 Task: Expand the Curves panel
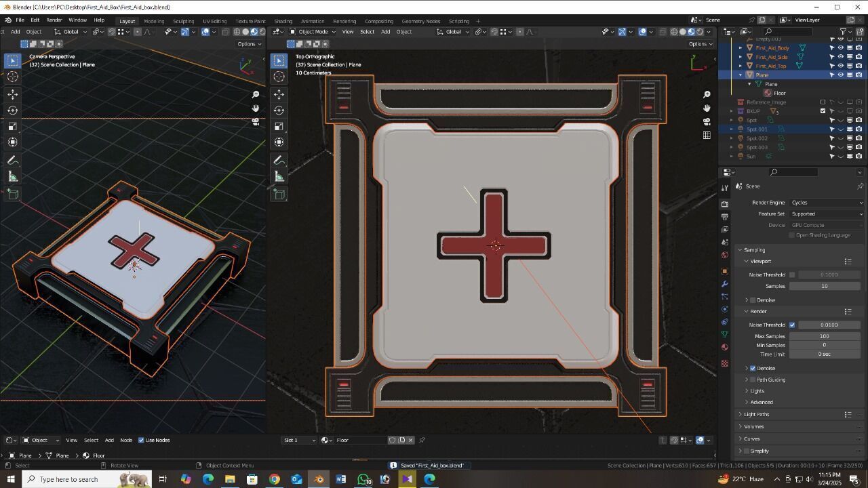[x=751, y=439]
